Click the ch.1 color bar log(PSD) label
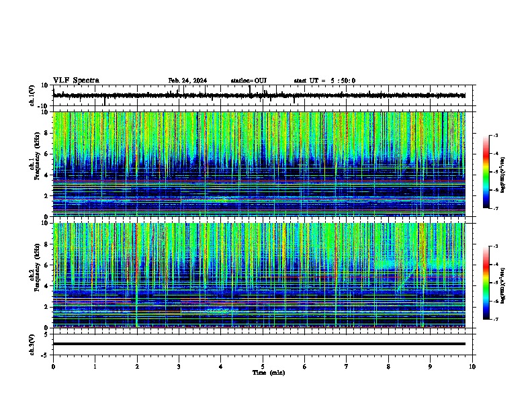Image resolution: width=532 pixels, height=411 pixels. (503, 175)
